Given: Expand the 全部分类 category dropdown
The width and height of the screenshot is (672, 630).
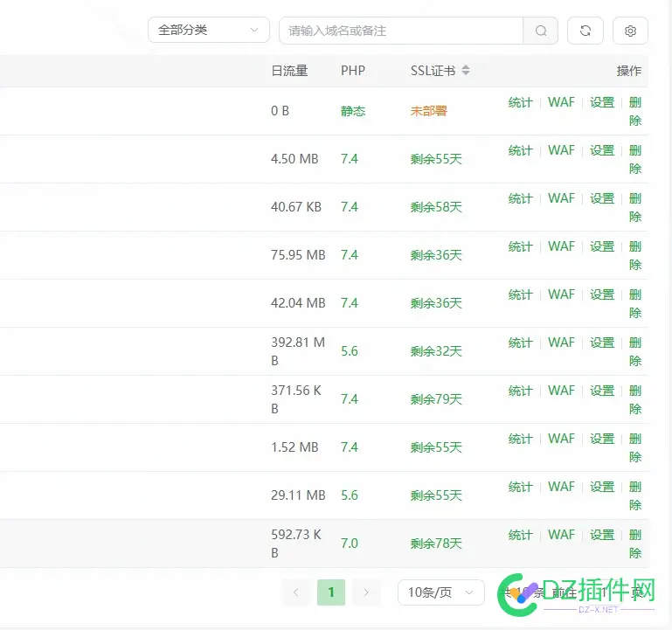Looking at the screenshot, I should 208,31.
